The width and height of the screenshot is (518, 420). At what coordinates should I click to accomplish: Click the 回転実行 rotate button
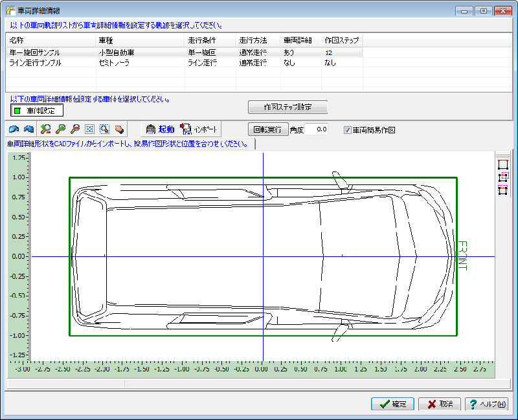[x=268, y=129]
